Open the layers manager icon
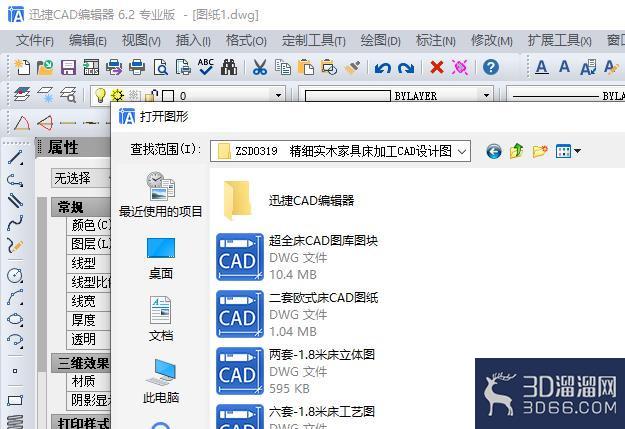Image resolution: width=625 pixels, height=429 pixels. pyautogui.click(x=22, y=95)
